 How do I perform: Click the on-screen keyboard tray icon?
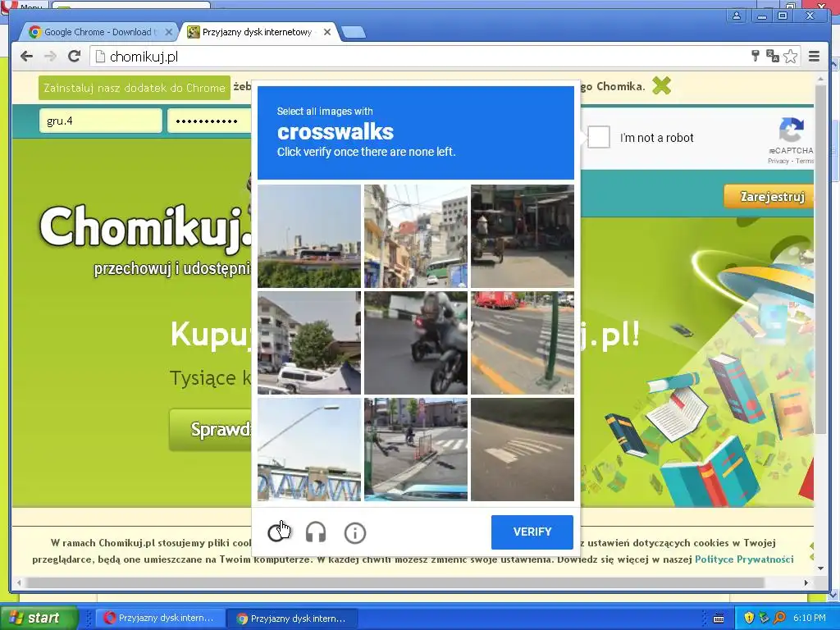click(x=719, y=619)
